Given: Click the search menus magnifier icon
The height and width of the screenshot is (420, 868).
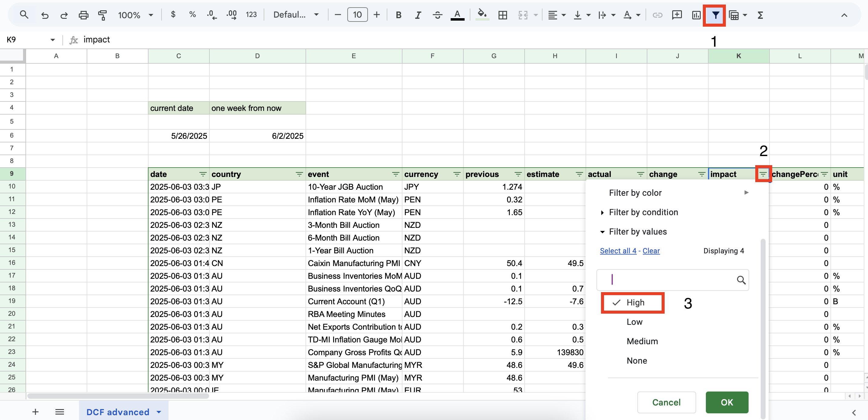Looking at the screenshot, I should 24,15.
